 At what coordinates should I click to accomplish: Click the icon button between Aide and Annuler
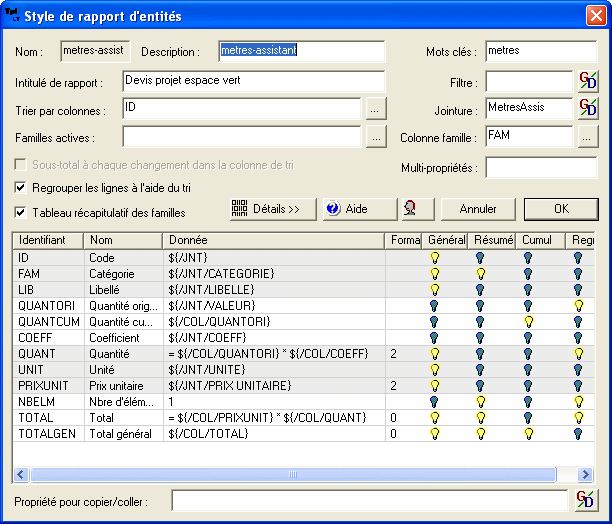click(412, 209)
